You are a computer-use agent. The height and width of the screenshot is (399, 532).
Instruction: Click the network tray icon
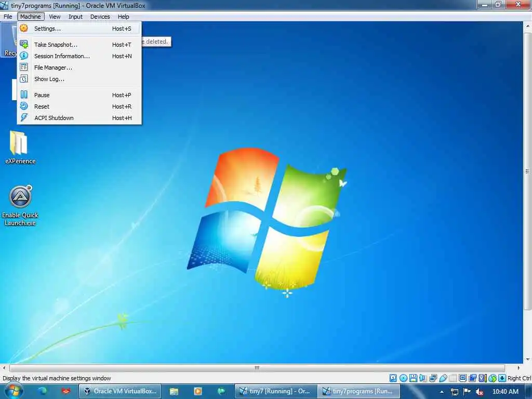455,392
